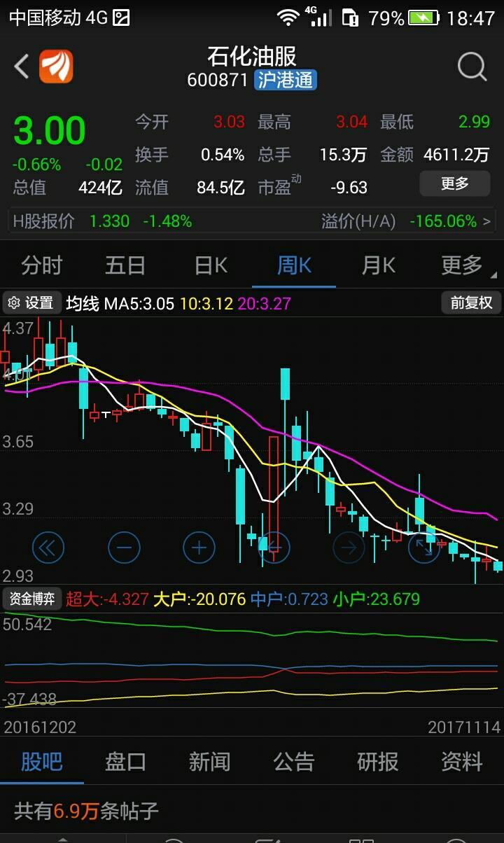Zoom in chart plus icon

[x=199, y=548]
